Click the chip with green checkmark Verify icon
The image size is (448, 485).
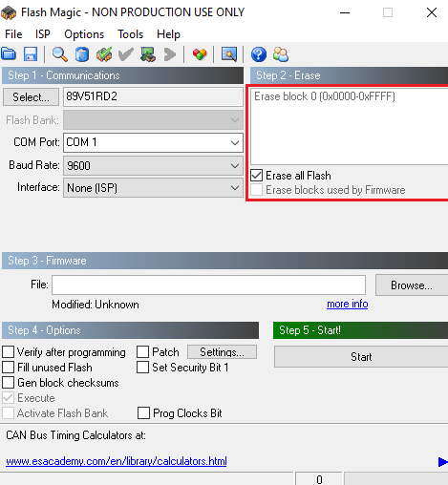point(104,54)
